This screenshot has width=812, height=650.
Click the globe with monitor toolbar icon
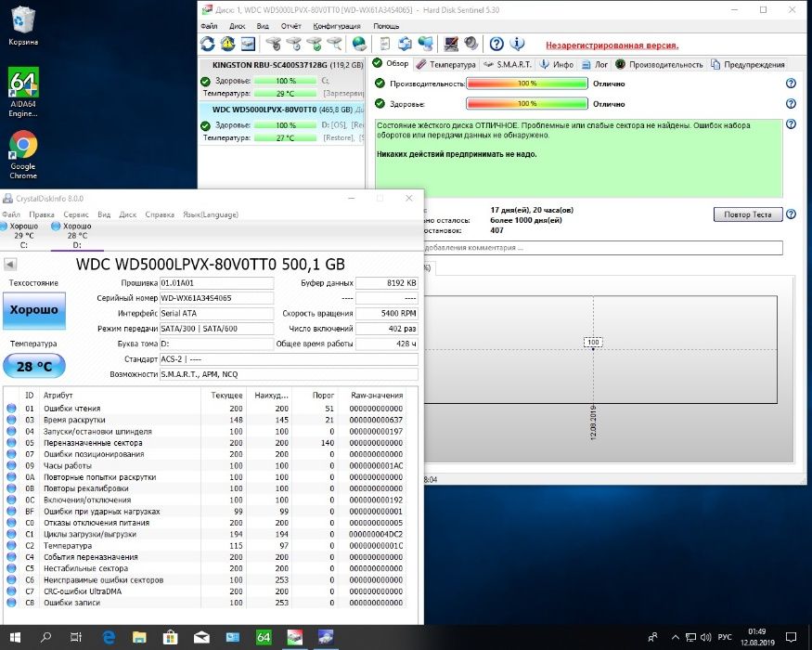(x=426, y=45)
